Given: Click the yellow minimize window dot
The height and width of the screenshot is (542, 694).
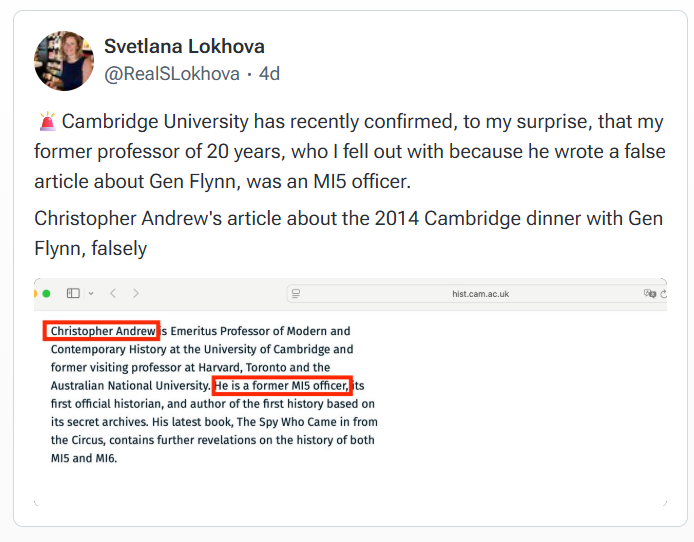Looking at the screenshot, I should 36,293.
